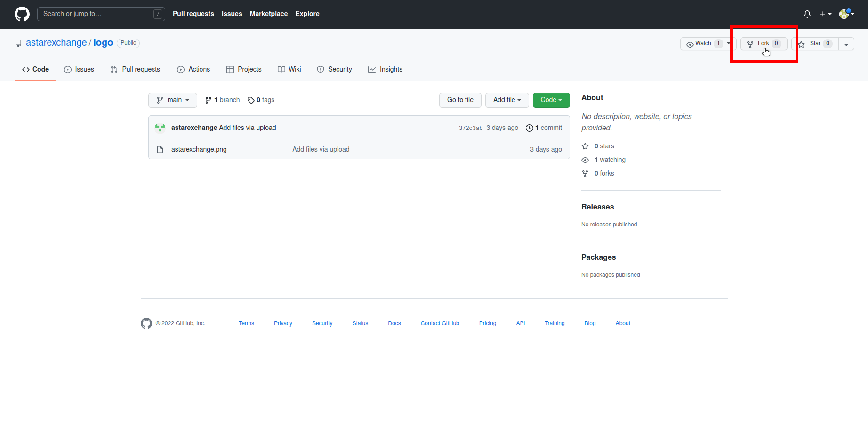The image size is (868, 426).
Task: Switch to the repository Pull requests tab
Action: click(x=135, y=69)
